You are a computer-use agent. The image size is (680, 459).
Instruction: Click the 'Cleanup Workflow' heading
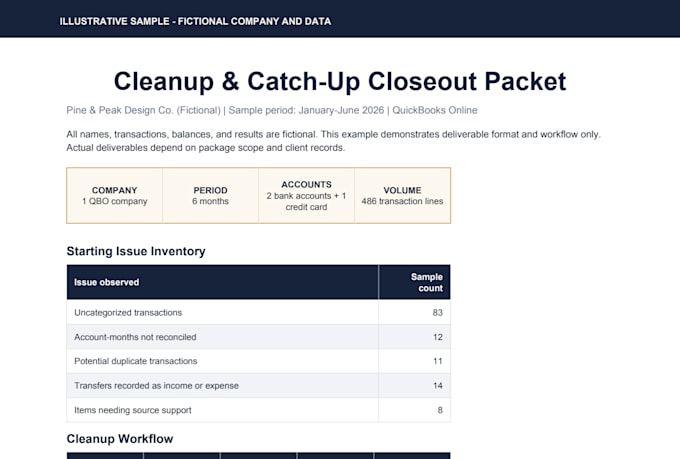click(x=120, y=439)
